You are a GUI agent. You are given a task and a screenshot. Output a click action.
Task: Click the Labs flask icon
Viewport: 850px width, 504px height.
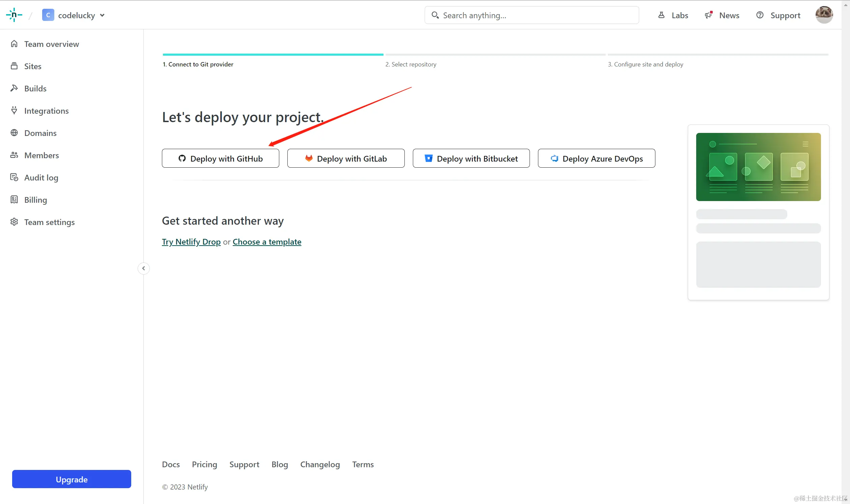coord(661,15)
